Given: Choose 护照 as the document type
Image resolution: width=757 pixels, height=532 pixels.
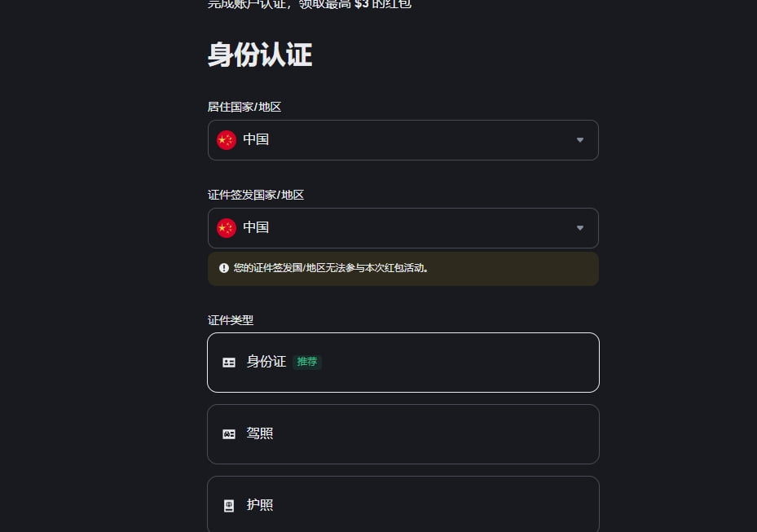Looking at the screenshot, I should click(403, 504).
